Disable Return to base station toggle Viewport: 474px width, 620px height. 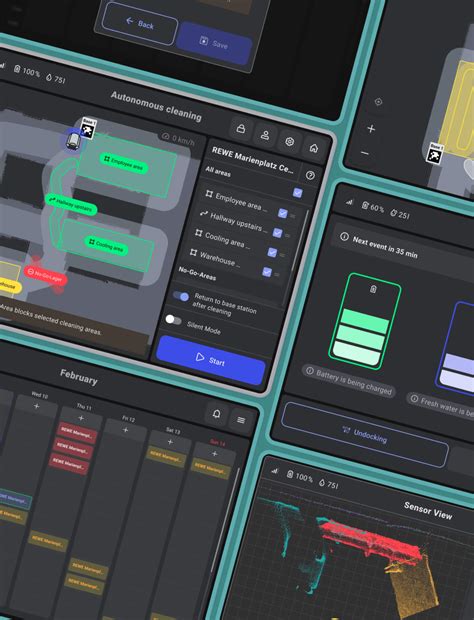(x=181, y=296)
